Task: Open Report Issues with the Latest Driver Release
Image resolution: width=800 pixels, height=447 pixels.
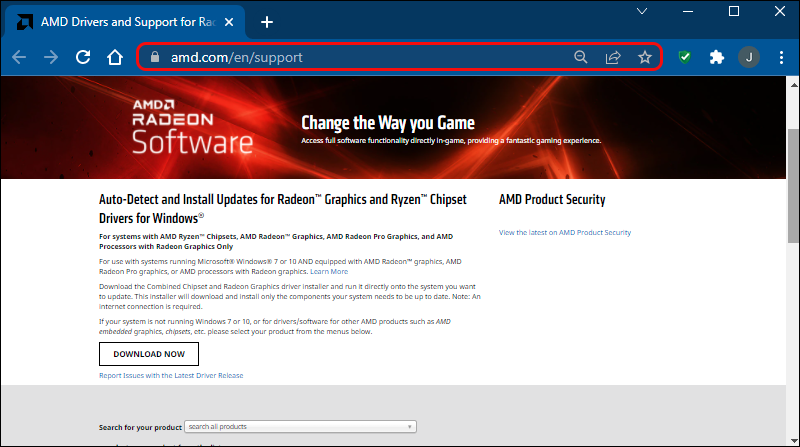Action: click(171, 376)
